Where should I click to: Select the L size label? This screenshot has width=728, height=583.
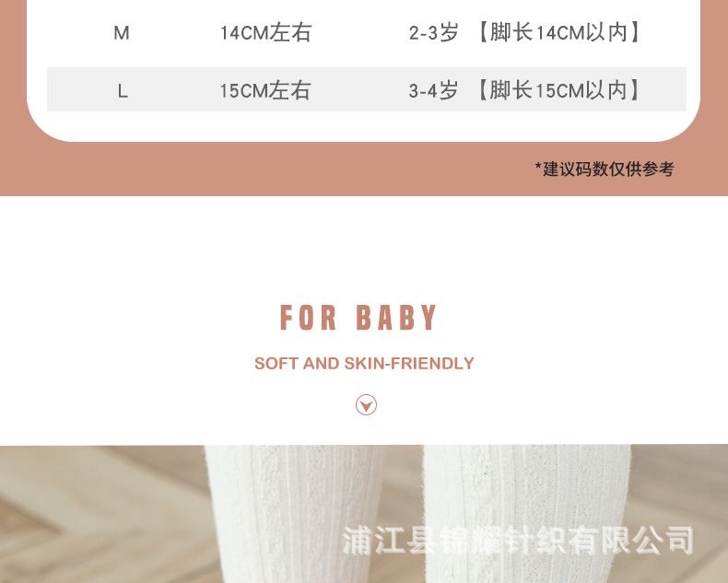tap(123, 91)
